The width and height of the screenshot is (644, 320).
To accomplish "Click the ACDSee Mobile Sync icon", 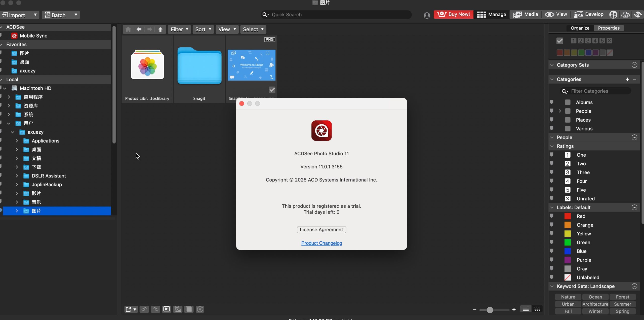I will coord(14,36).
